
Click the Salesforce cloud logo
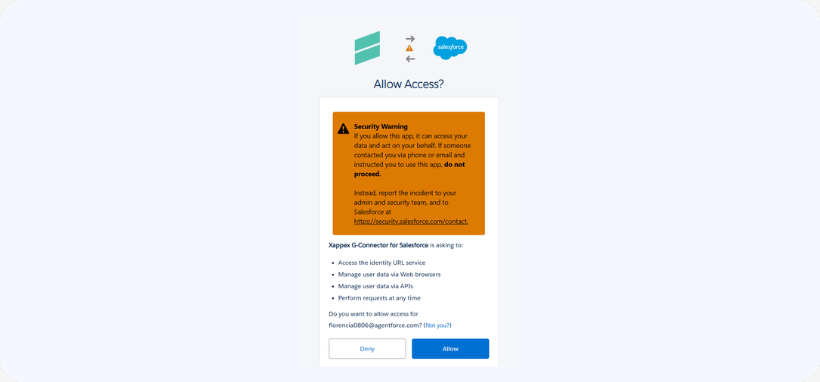(450, 48)
